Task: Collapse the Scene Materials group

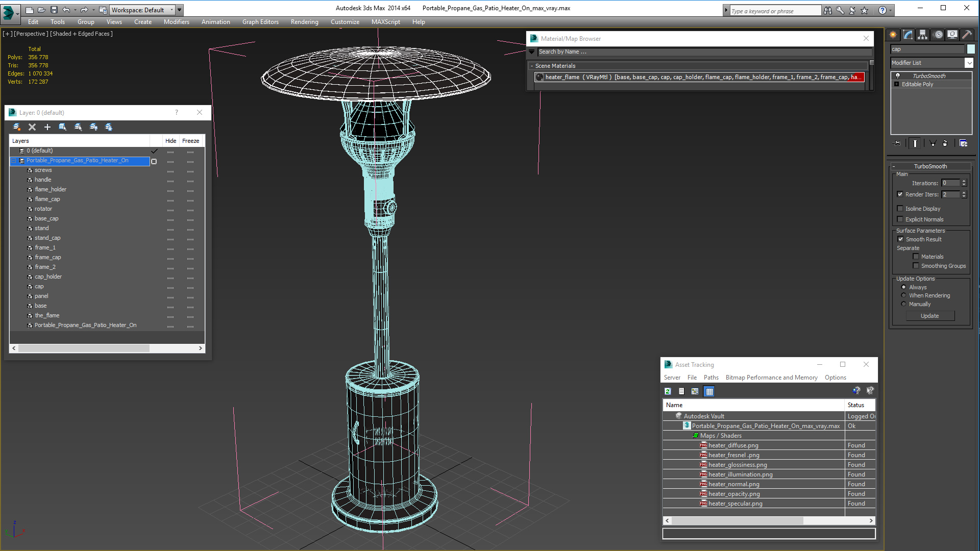Action: coord(532,66)
